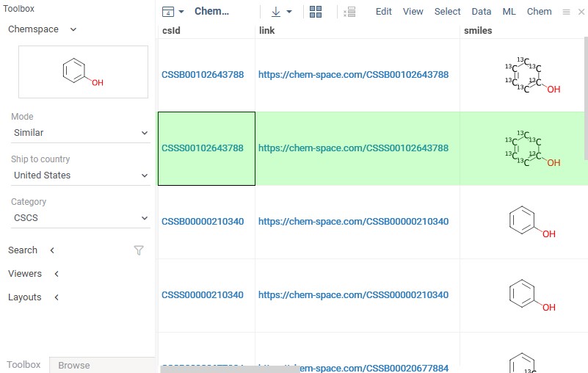This screenshot has width=588, height=373.
Task: Open the Chem menu
Action: coord(540,12)
